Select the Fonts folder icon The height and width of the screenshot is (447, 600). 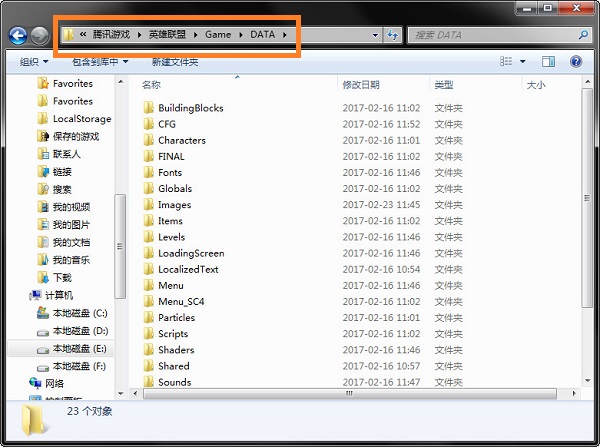(x=149, y=172)
